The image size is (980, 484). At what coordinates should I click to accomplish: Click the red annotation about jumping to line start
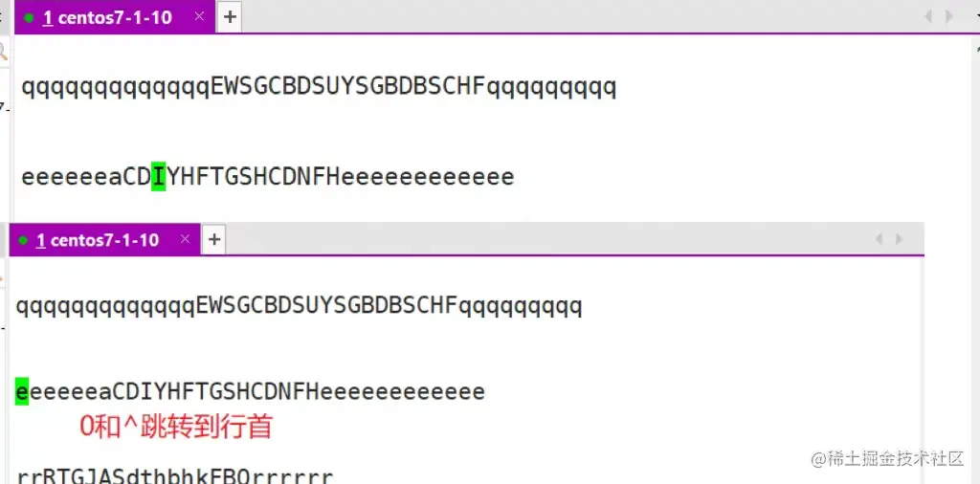click(x=176, y=427)
